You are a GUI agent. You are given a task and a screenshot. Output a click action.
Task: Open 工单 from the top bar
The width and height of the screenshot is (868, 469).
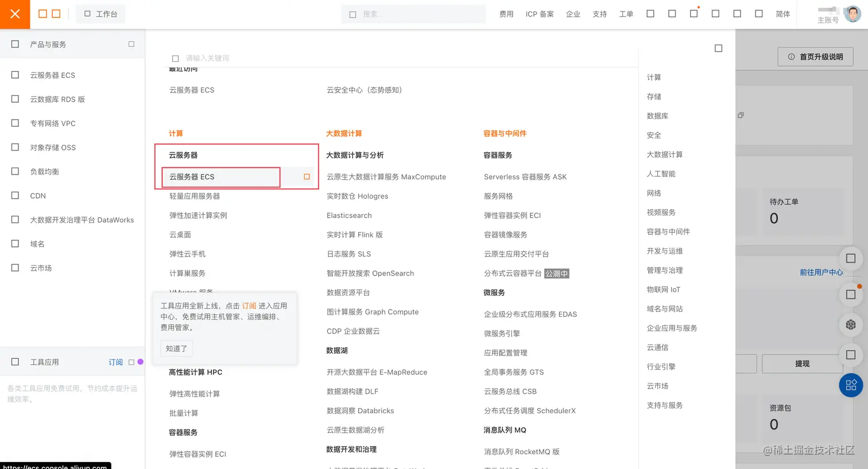point(626,14)
